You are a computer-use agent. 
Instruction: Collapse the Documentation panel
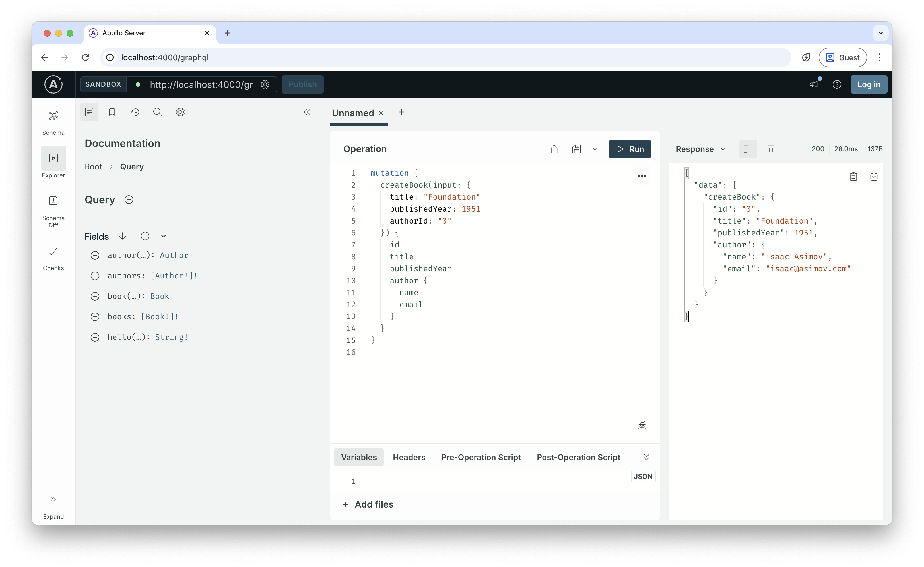pyautogui.click(x=307, y=112)
